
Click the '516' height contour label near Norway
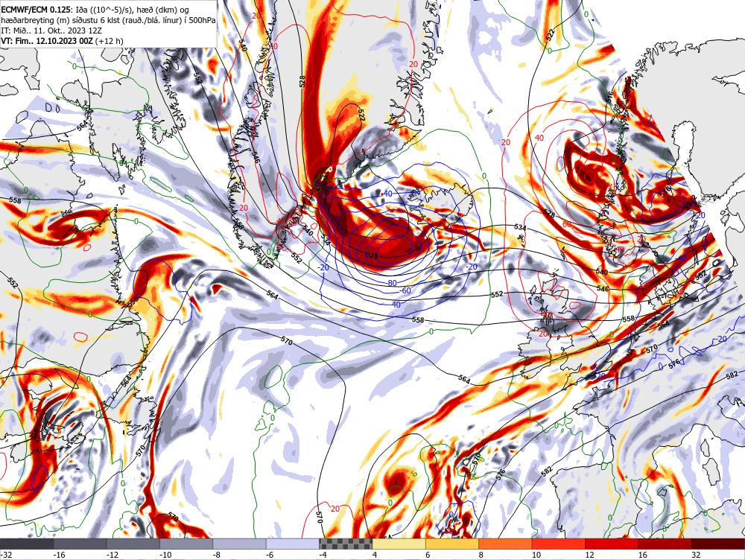[610, 95]
